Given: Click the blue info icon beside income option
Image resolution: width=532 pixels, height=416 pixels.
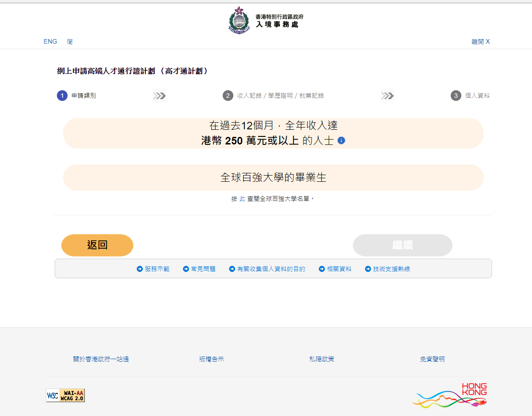Looking at the screenshot, I should point(341,140).
